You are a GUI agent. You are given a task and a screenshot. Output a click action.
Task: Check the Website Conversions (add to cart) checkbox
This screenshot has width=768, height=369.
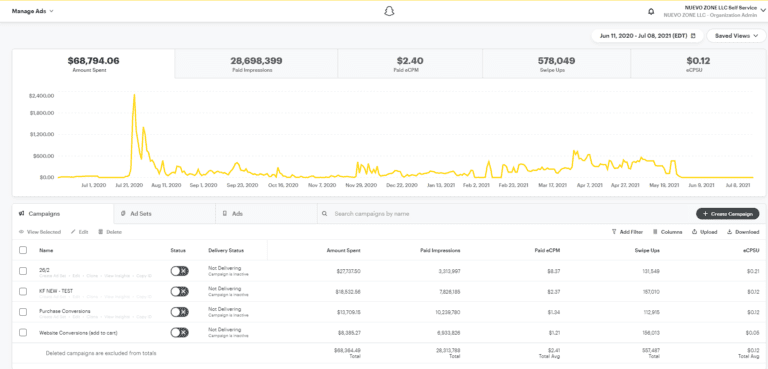point(23,332)
